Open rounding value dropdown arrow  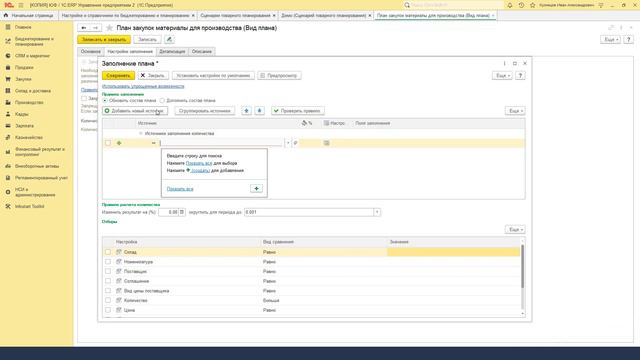377,212
